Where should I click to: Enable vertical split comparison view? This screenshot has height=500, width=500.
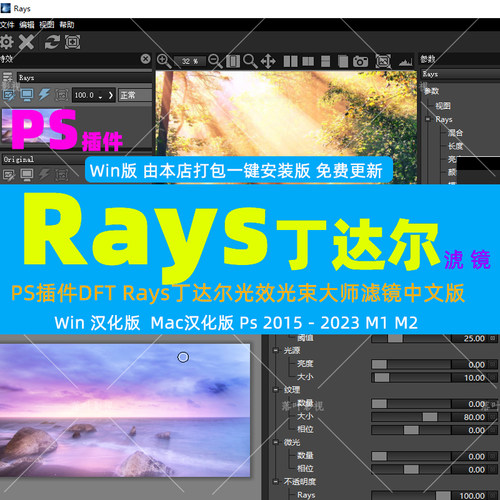[308, 61]
